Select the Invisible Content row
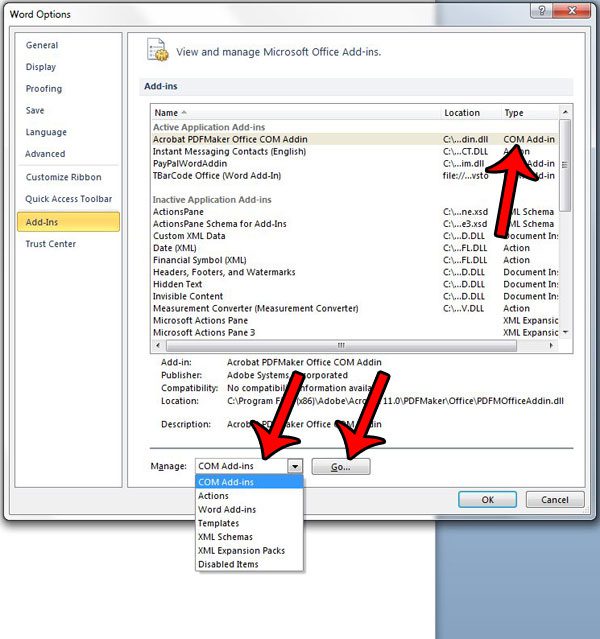Screen dimensions: 600x639 355,296
